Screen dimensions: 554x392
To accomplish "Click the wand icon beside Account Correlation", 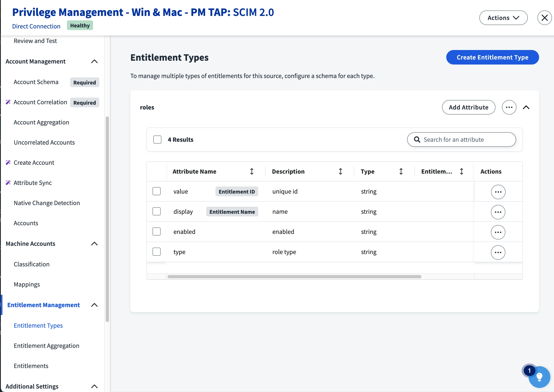I will [8, 102].
